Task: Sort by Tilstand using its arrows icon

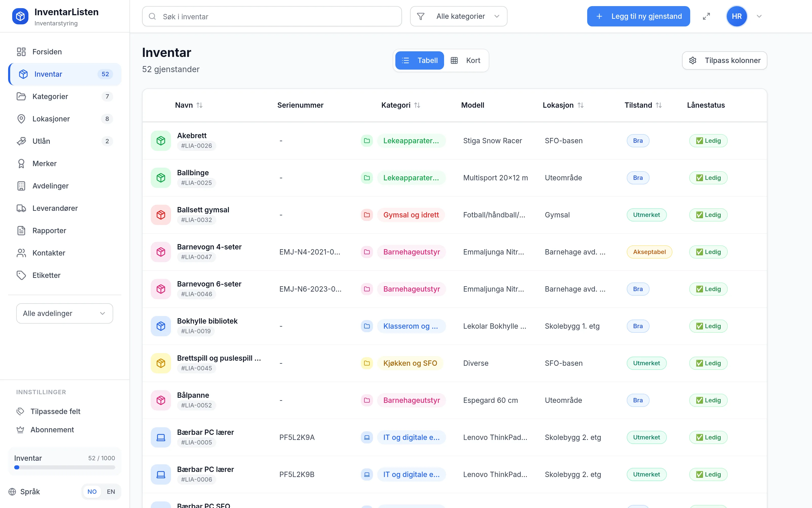Action: pos(659,105)
